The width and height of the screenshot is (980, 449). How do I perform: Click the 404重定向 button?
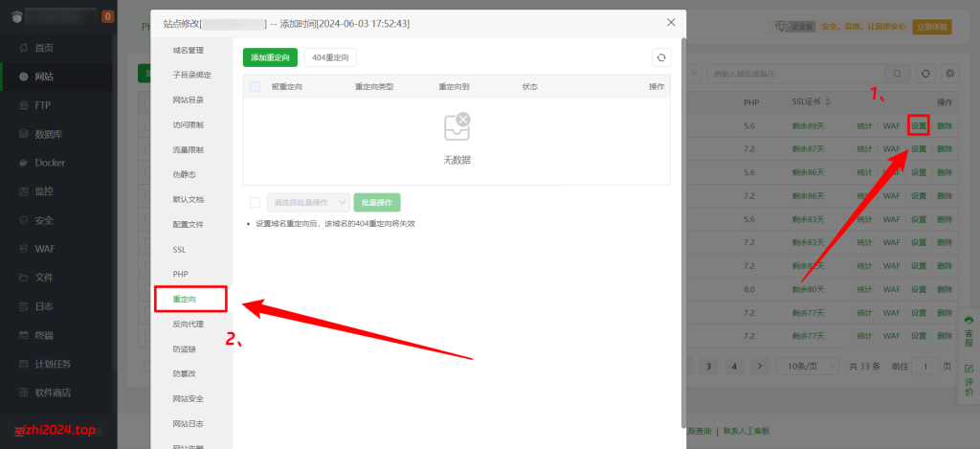pyautogui.click(x=330, y=58)
